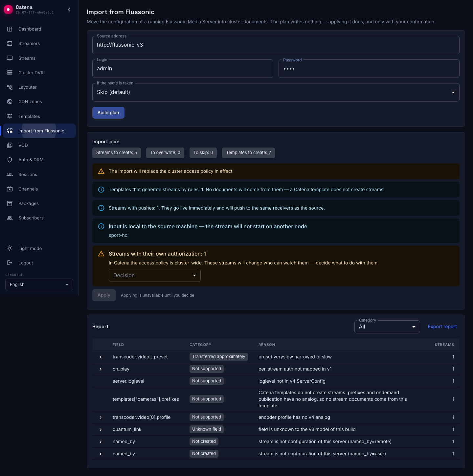Expand named_by row with named_by=remote
This screenshot has width=473, height=476.
tap(101, 442)
